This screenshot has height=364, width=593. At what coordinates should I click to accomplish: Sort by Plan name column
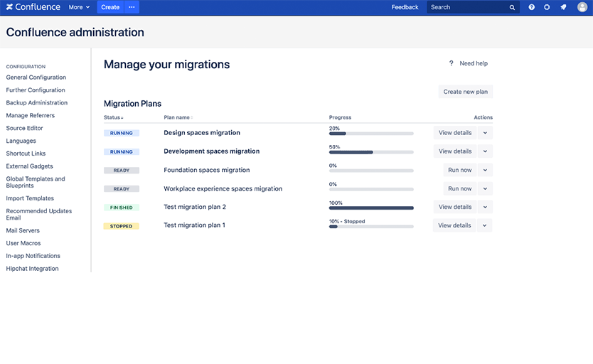tap(178, 117)
